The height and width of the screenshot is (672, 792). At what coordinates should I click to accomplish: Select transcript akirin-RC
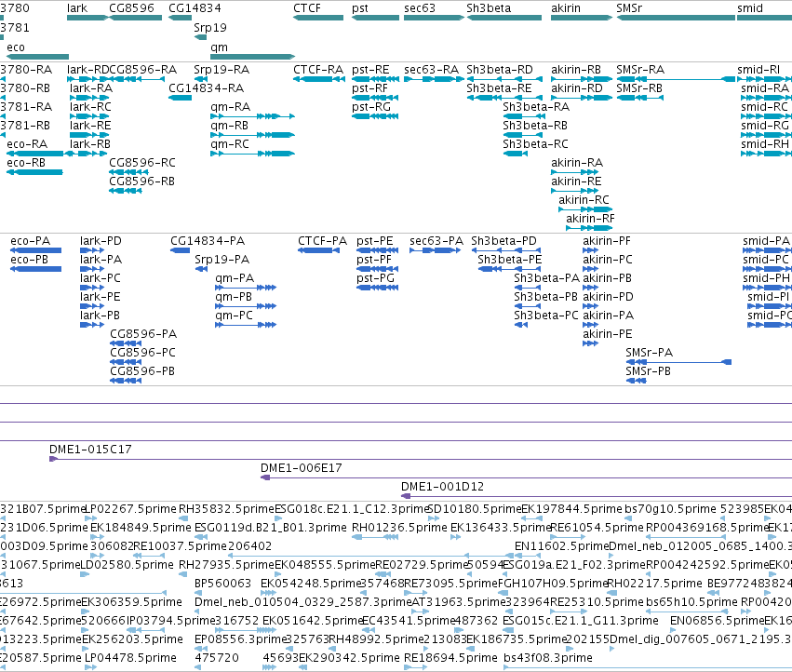tap(585, 209)
